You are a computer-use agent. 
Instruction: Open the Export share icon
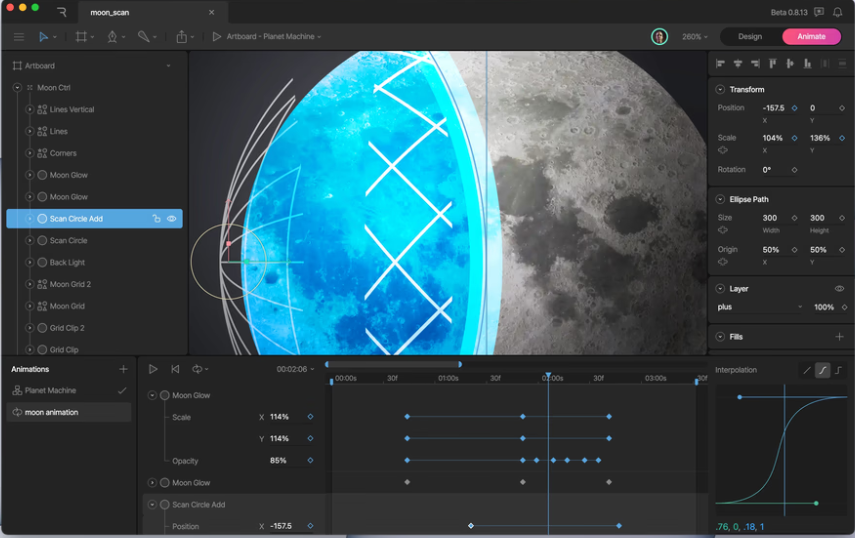(182, 37)
